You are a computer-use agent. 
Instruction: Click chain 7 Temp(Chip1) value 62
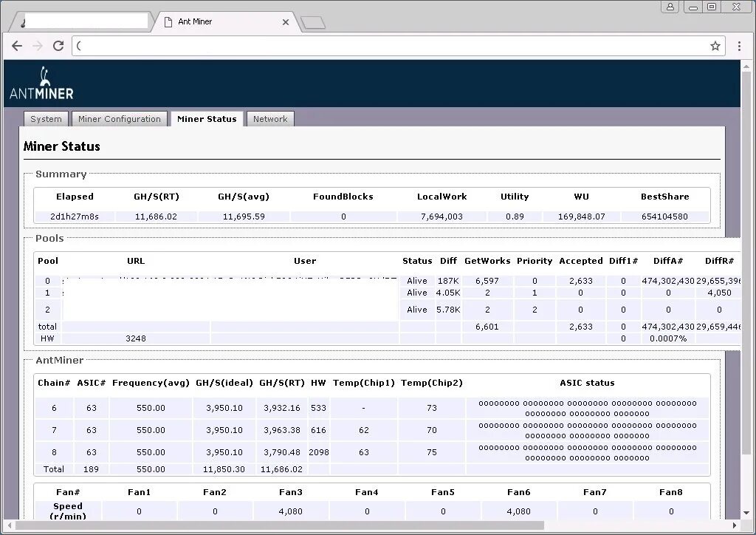point(363,430)
